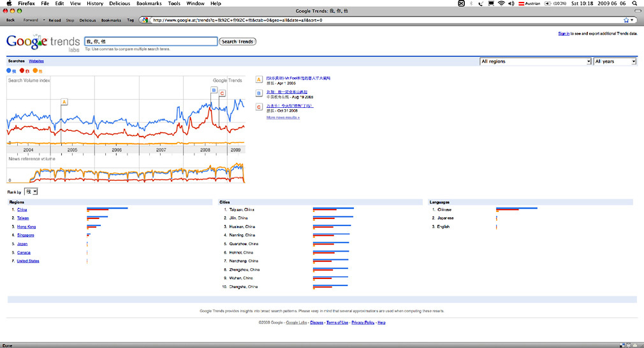Switch to the Websites tab

pyautogui.click(x=36, y=61)
